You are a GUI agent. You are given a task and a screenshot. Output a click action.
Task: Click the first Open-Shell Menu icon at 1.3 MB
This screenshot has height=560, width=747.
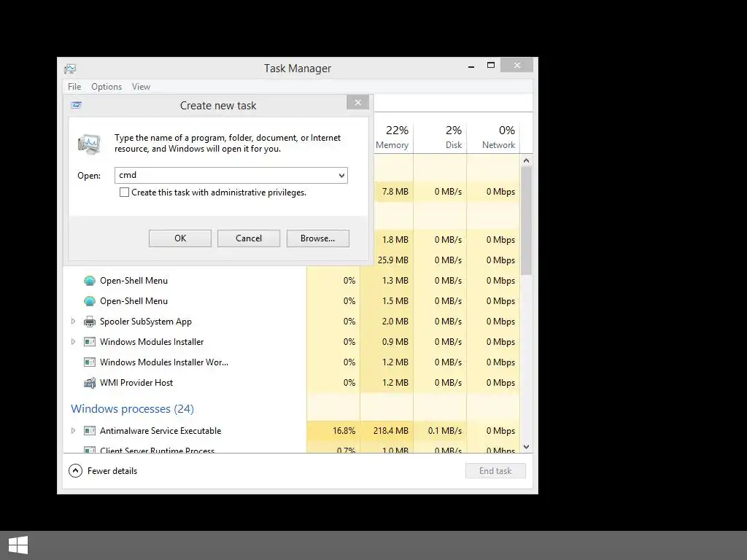point(90,281)
